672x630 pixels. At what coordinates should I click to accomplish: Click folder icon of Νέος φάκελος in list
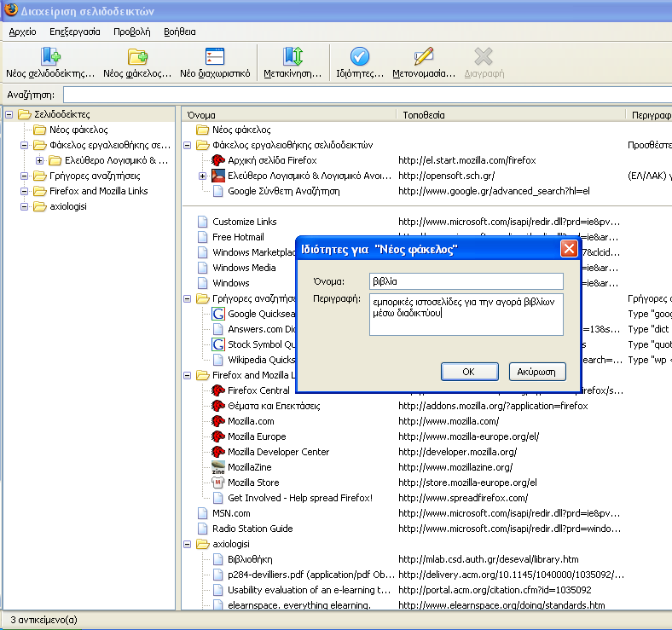click(x=202, y=130)
